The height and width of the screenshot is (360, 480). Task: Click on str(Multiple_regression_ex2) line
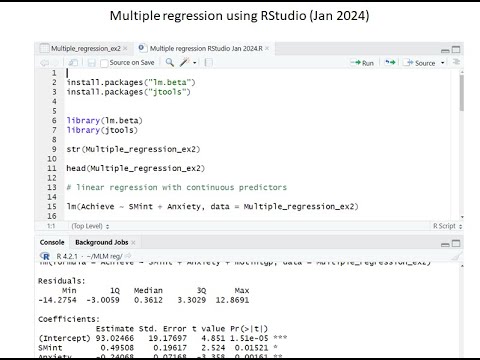pyautogui.click(x=133, y=149)
